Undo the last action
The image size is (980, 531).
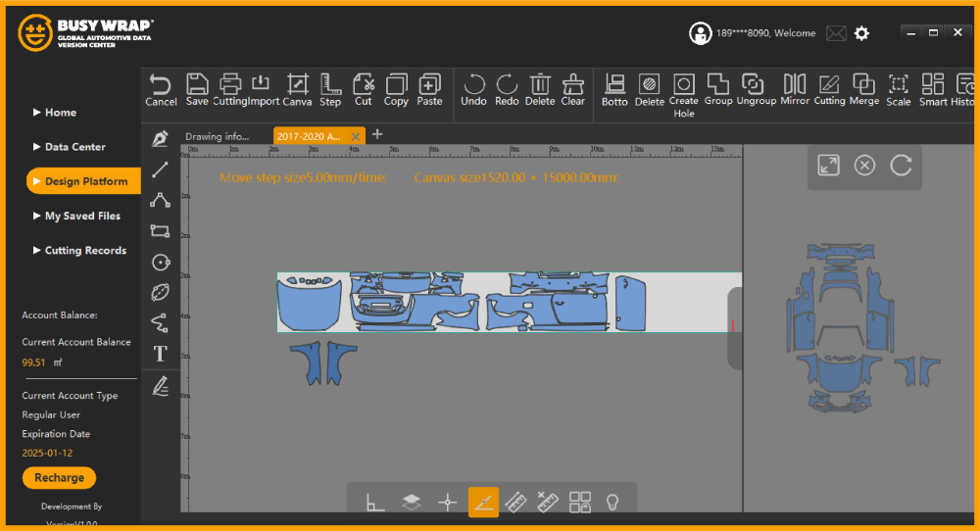click(x=473, y=89)
